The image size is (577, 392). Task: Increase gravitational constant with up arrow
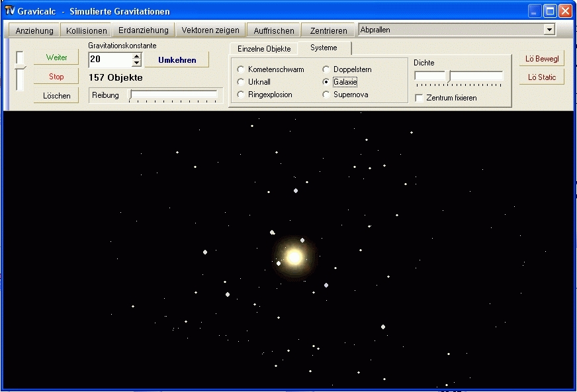tap(137, 56)
